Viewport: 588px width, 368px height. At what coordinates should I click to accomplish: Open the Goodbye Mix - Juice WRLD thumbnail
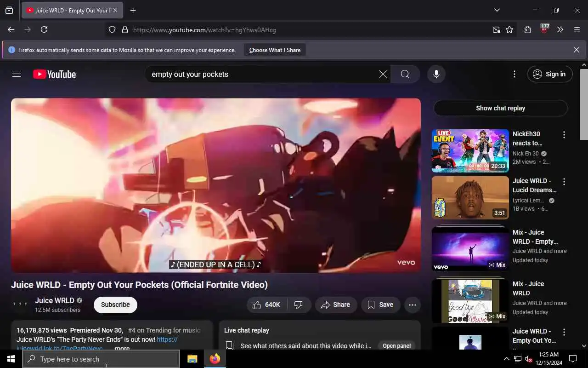tap(470, 301)
